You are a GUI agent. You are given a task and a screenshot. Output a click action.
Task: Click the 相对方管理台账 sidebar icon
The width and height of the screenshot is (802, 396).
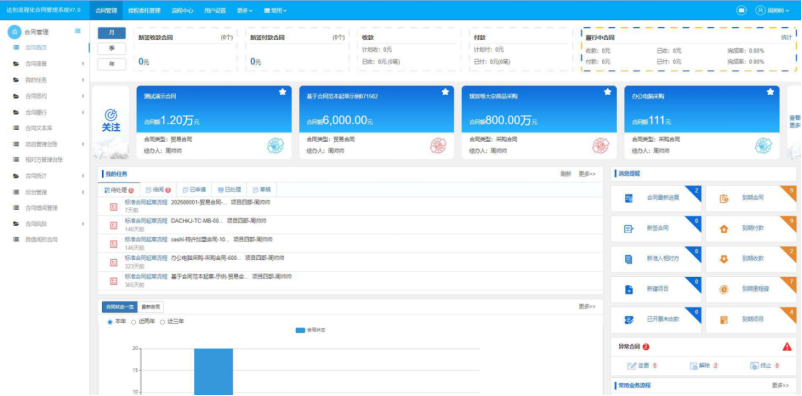point(16,160)
